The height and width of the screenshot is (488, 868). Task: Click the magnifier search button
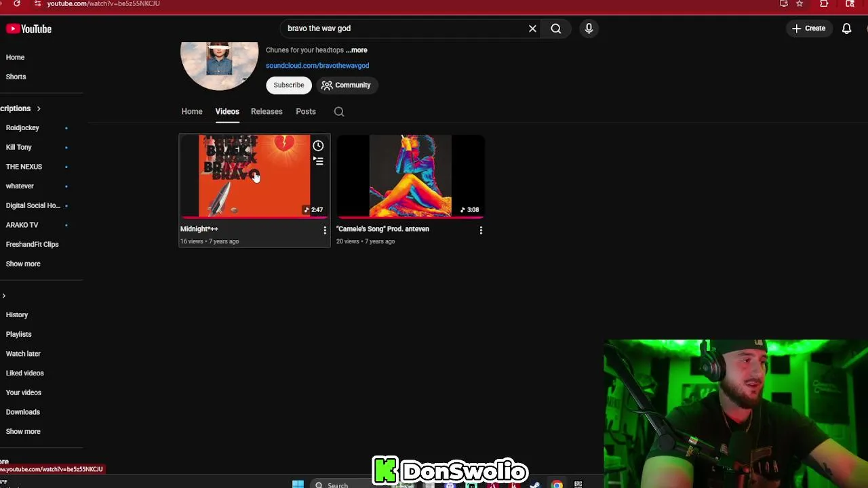point(556,28)
